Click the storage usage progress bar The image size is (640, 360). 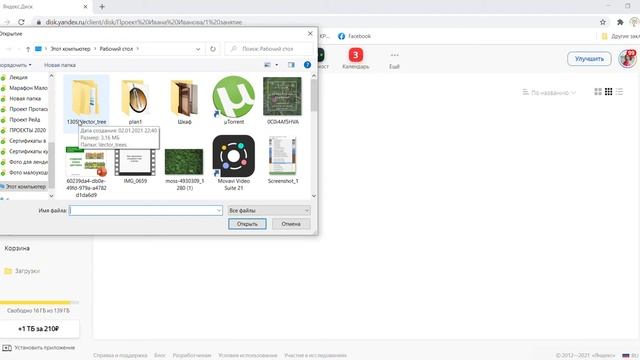coord(39,302)
